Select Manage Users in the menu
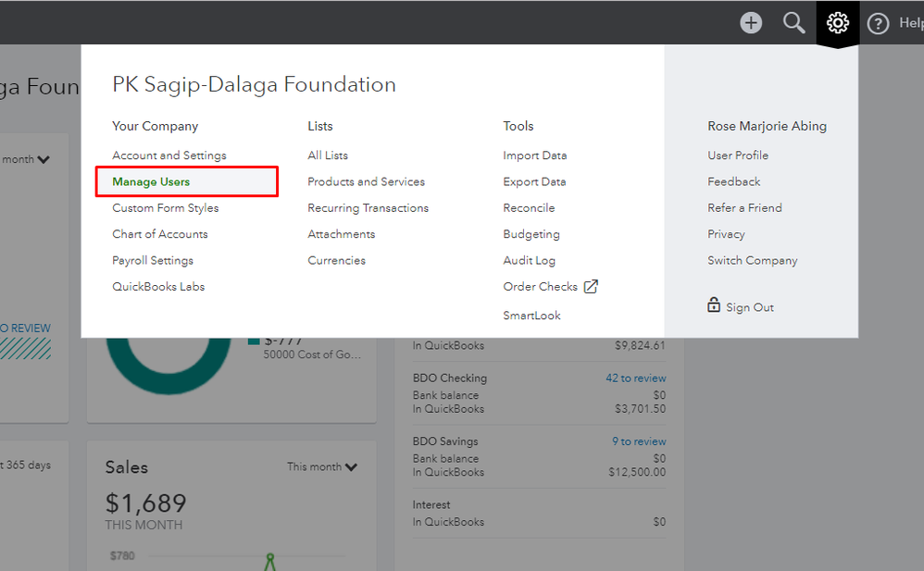Image resolution: width=924 pixels, height=571 pixels. (x=151, y=182)
